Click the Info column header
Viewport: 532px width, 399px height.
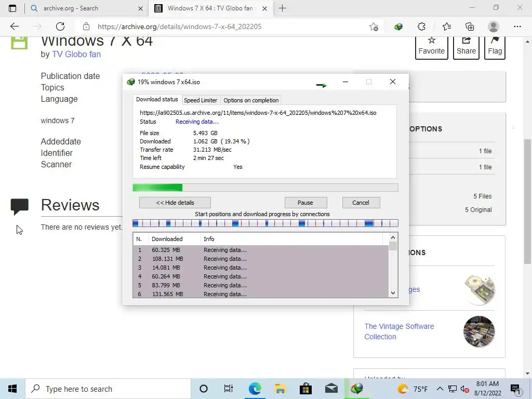[x=292, y=239]
